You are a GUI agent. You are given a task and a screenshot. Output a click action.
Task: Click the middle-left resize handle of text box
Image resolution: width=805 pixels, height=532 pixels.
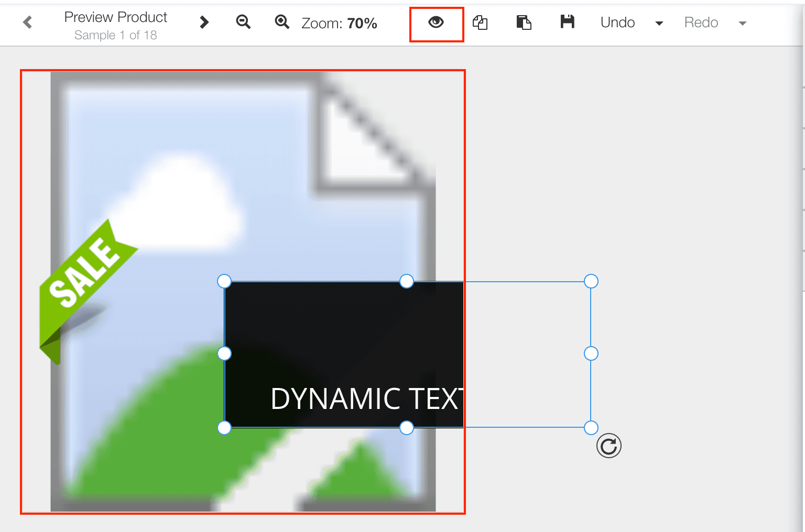pyautogui.click(x=224, y=354)
